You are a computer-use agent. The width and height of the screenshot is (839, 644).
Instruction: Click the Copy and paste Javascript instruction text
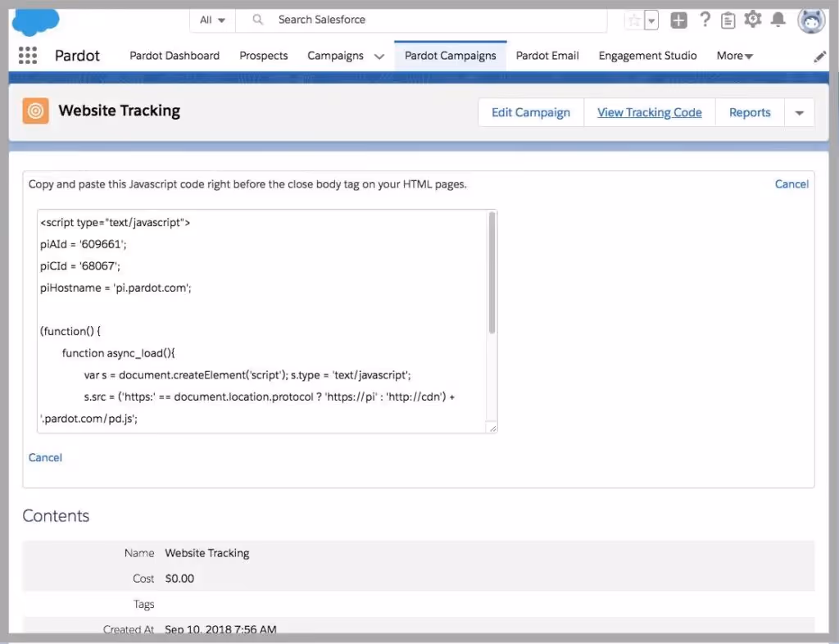247,184
